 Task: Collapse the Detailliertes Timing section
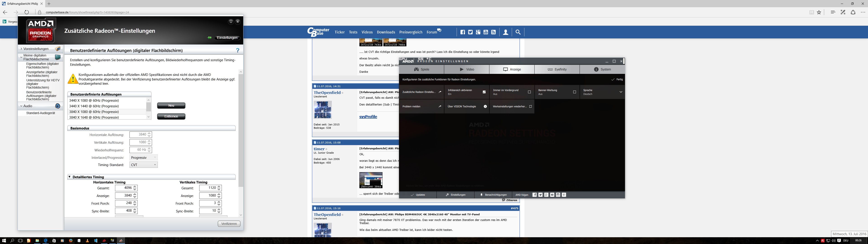click(69, 177)
